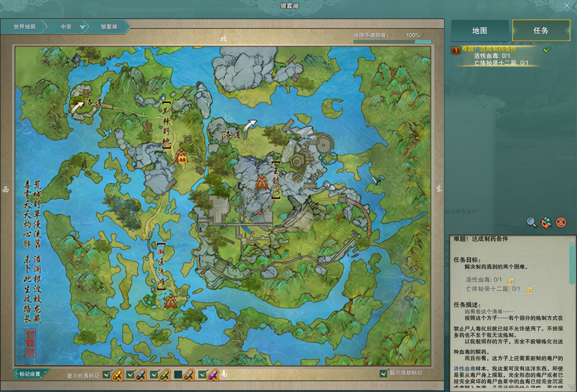Toggle the purple marker checkbox
Viewport: 577px width, 392px height.
[203, 374]
